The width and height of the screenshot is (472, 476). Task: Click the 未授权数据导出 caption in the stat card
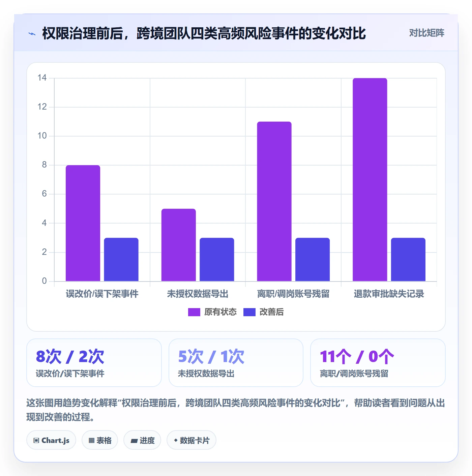(x=206, y=374)
